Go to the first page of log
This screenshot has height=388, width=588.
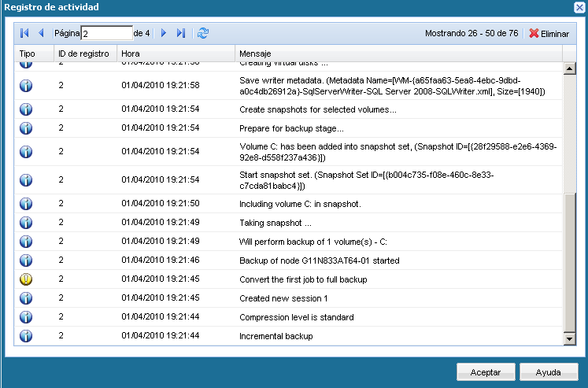pos(24,33)
